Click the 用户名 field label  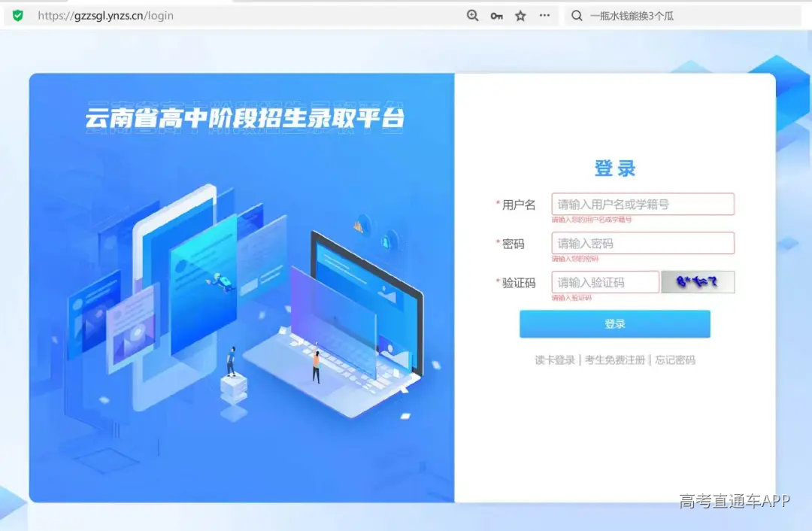[x=518, y=205]
